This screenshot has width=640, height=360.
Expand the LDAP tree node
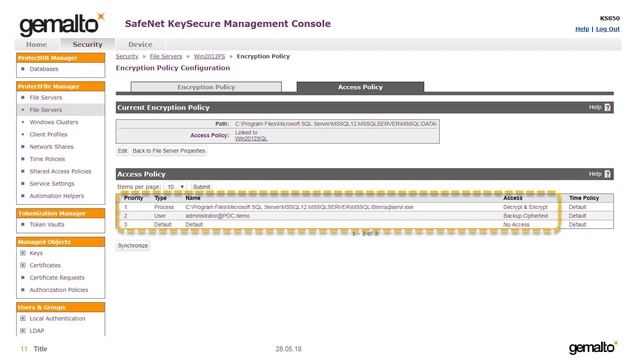23,331
